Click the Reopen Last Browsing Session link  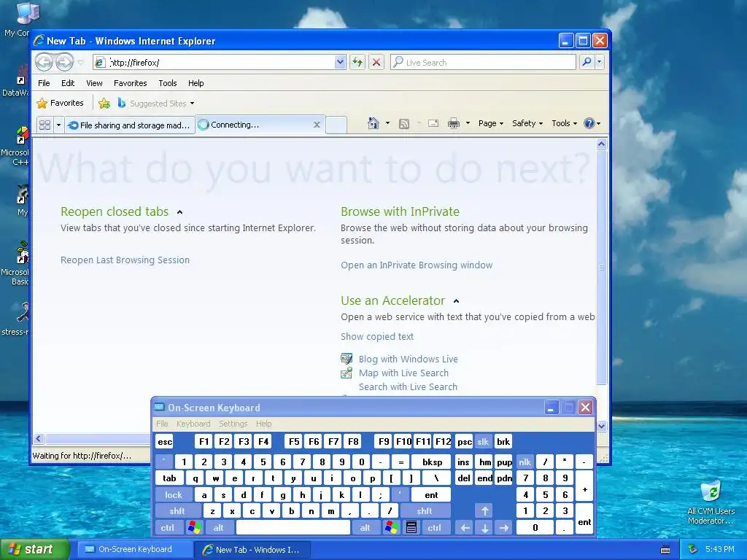click(125, 260)
